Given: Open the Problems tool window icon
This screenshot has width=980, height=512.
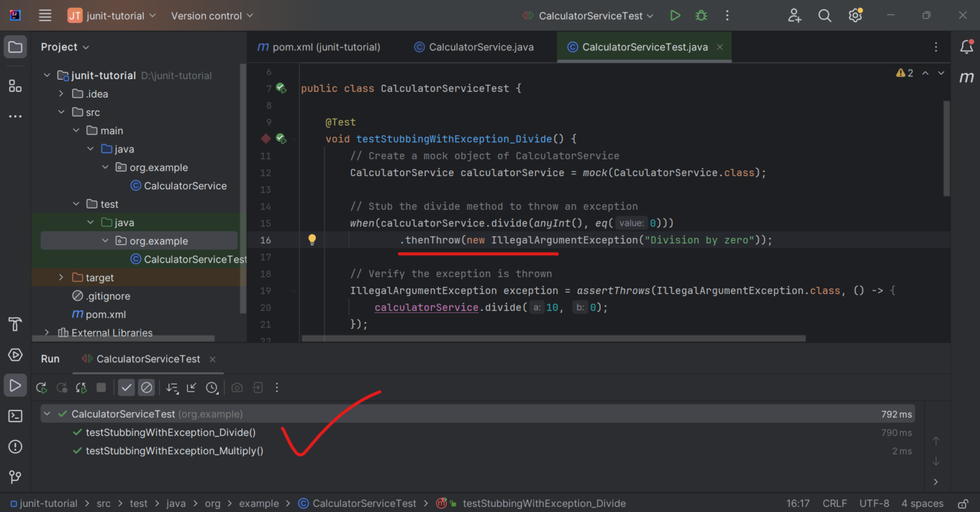Looking at the screenshot, I should tap(15, 446).
